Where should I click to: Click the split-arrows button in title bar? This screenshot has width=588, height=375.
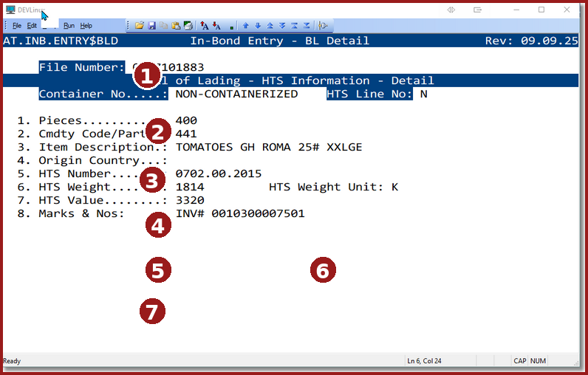(x=451, y=10)
